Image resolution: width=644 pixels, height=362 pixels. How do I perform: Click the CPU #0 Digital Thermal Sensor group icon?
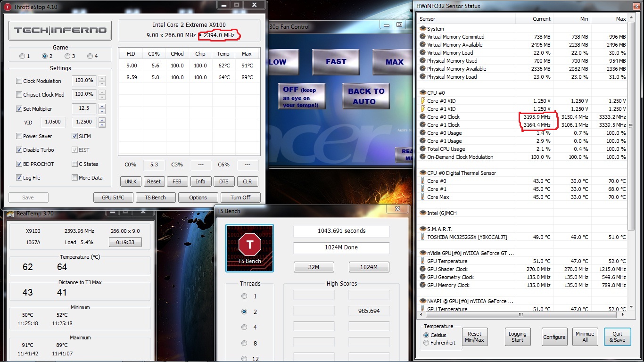[423, 173]
